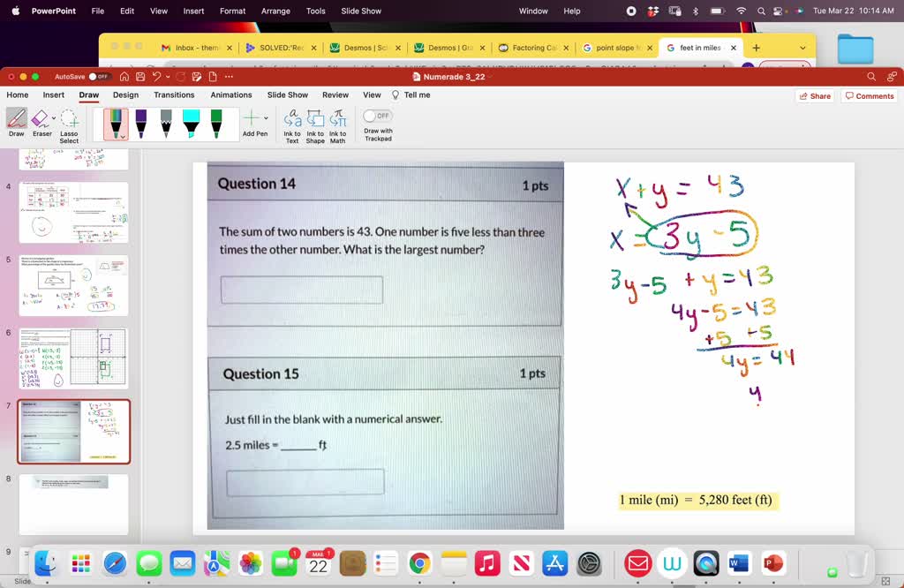904x588 pixels.
Task: Select slide 6 thumbnail in slide panel
Action: point(74,358)
